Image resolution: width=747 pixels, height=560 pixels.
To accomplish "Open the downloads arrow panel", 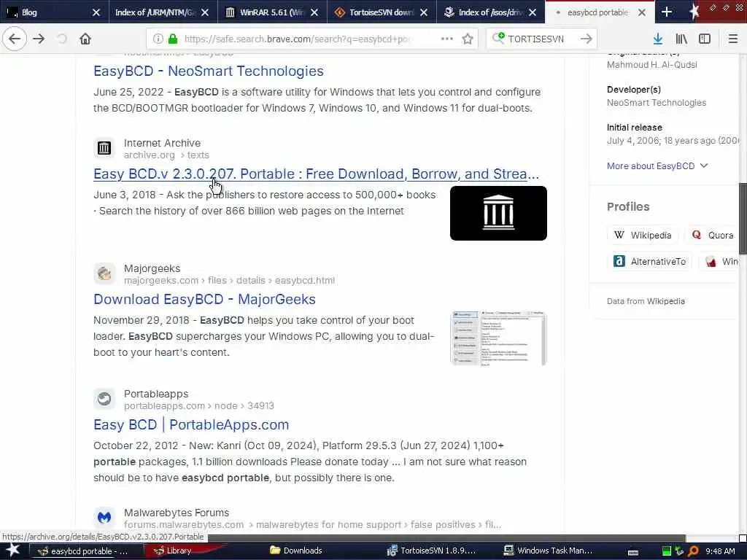I will [x=658, y=39].
